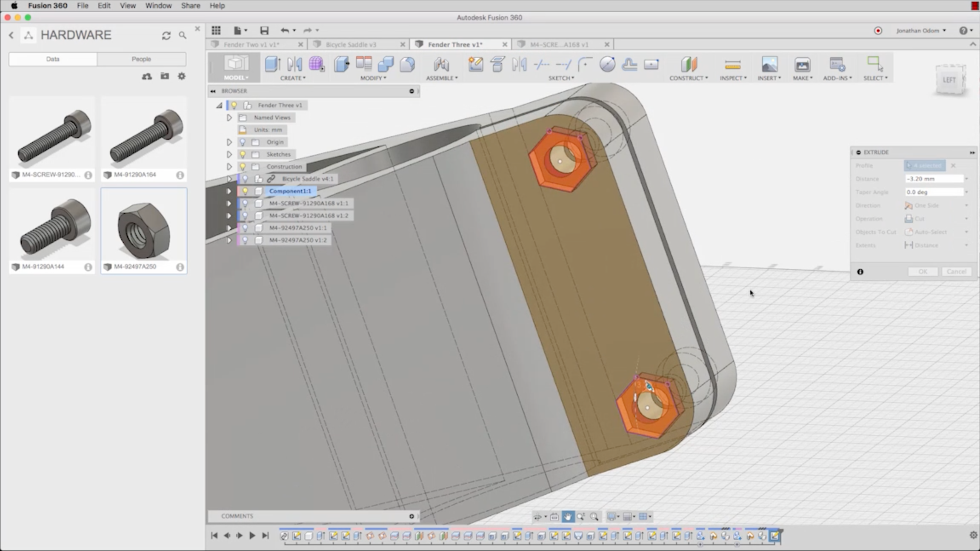Toggle visibility bulb of Component1:1
Screen dimensions: 980x551
[245, 191]
